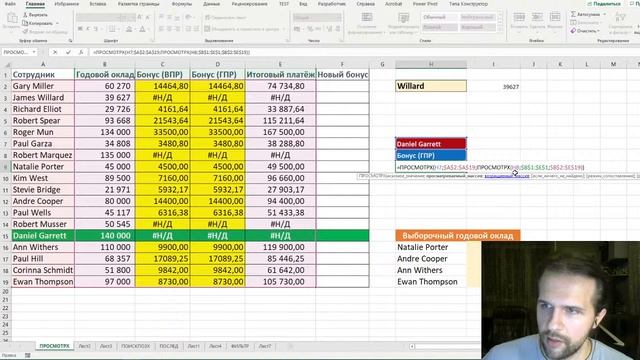Screen dimensions: 640x360
Task: Switch to the Вставка ribbon tab
Action: tap(98, 4)
